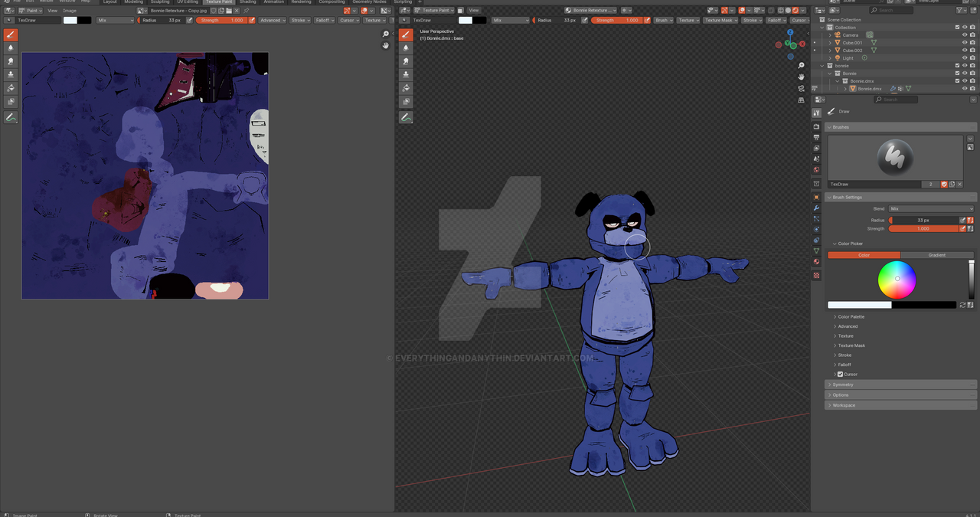The image size is (980, 517).
Task: Toggle unified radius in Brush Settings
Action: pyautogui.click(x=970, y=220)
